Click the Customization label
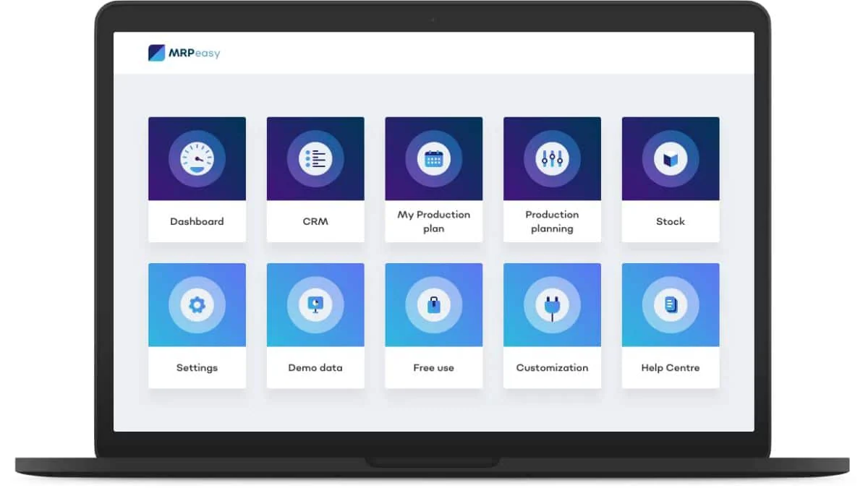 [x=552, y=367]
